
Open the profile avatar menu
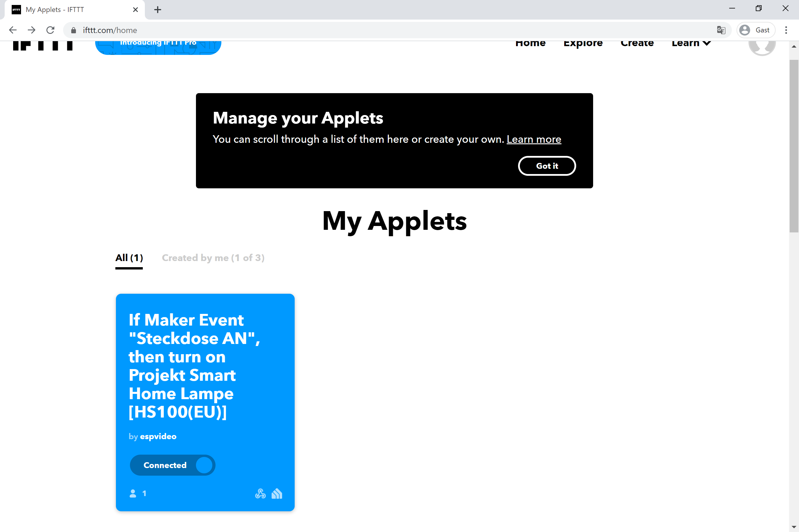coord(762,46)
